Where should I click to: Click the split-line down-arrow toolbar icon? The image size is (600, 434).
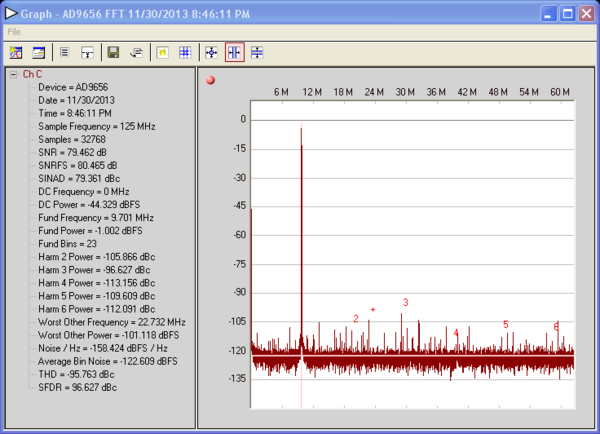88,52
